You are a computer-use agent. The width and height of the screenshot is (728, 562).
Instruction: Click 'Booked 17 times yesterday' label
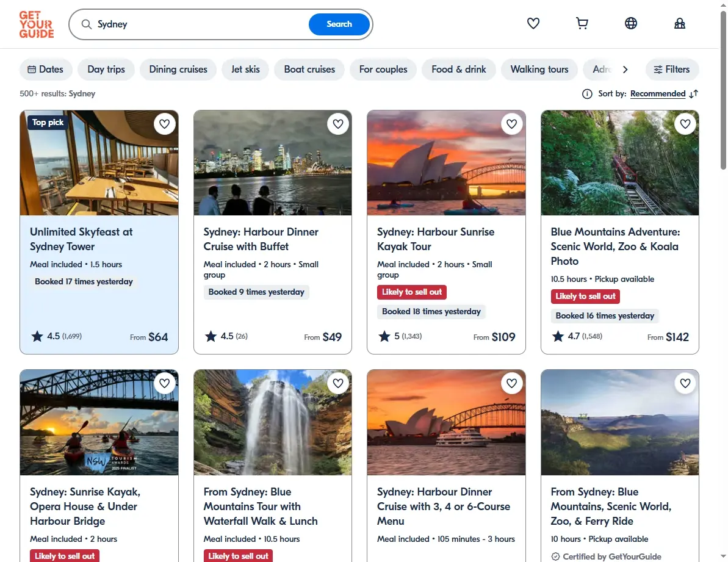tap(84, 282)
